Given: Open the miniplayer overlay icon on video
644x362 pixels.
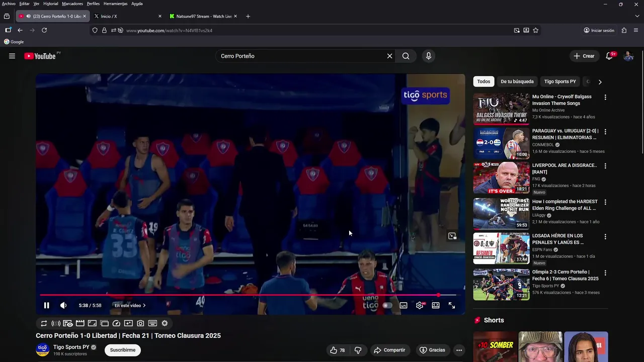Looking at the screenshot, I should tap(452, 236).
